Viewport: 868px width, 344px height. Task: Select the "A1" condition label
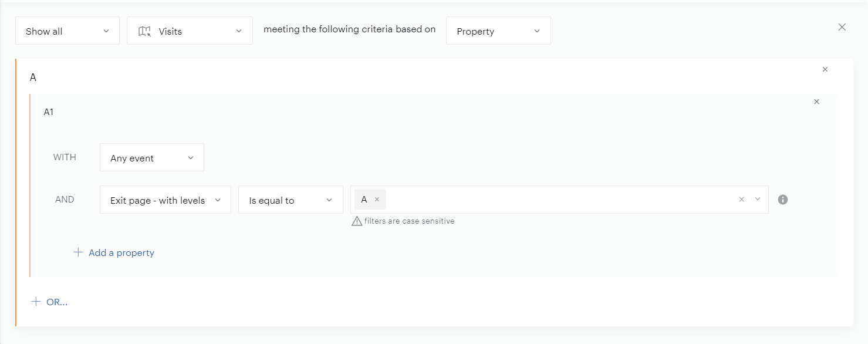point(49,112)
